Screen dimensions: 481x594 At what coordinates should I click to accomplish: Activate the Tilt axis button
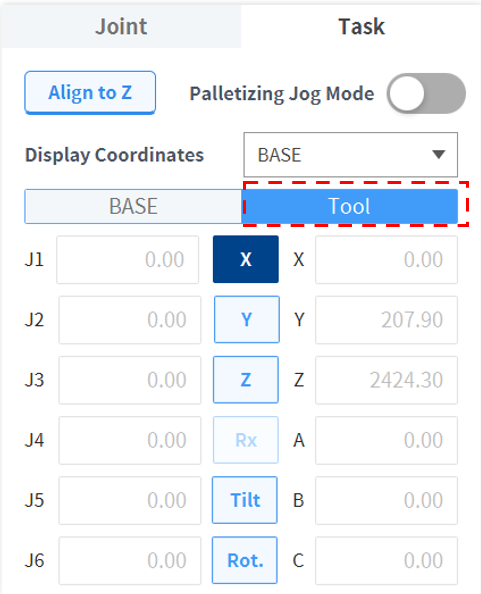pyautogui.click(x=245, y=500)
